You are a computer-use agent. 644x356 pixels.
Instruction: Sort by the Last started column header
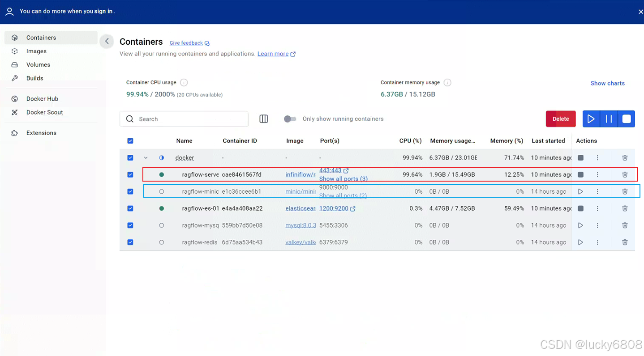[548, 141]
